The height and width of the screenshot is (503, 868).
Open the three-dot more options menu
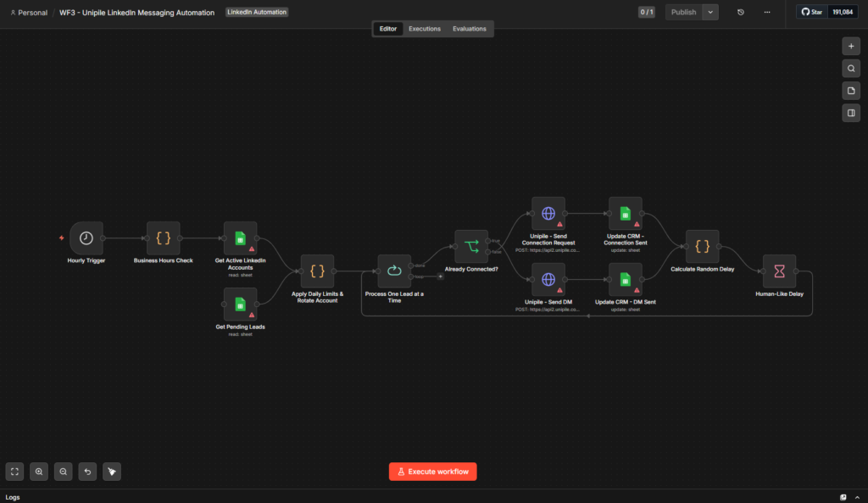(766, 12)
